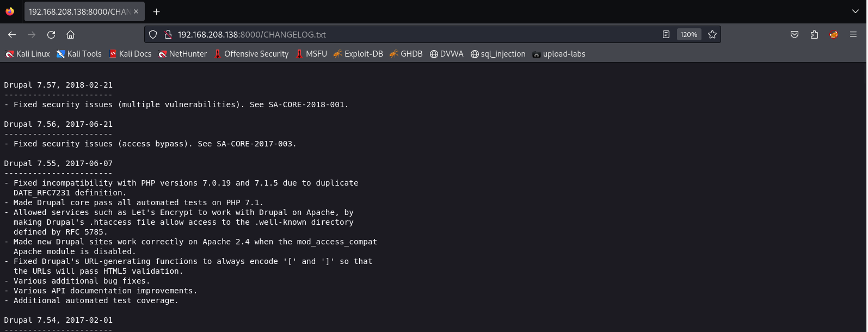
Task: Open GHDB bookmark
Action: 406,54
